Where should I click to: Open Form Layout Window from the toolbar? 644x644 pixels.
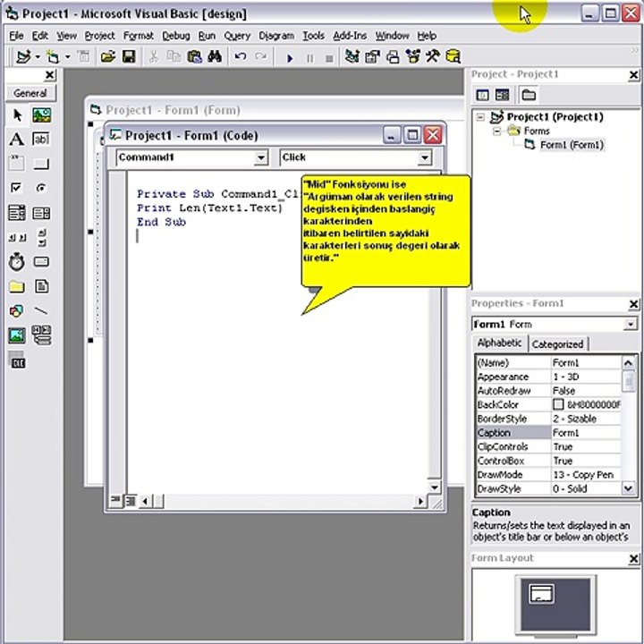393,56
